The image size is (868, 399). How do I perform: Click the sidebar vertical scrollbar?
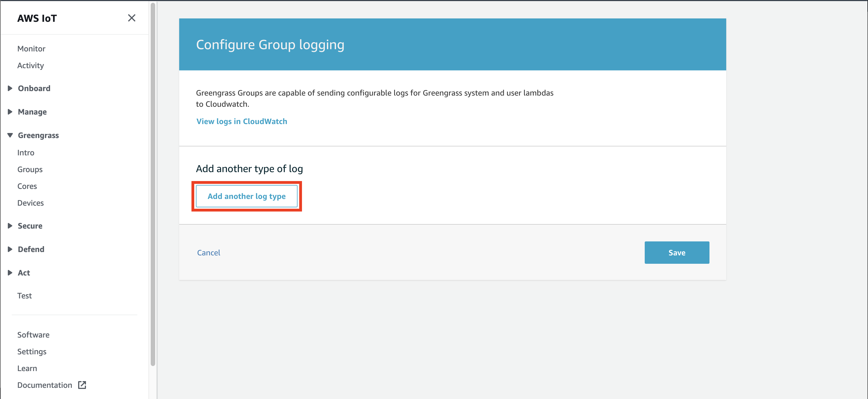[x=153, y=184]
